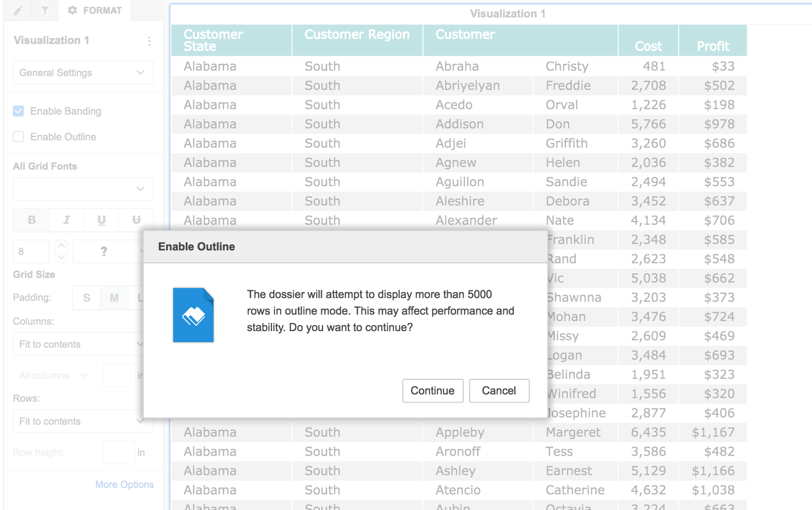Uncheck the Enable Banding checkbox
This screenshot has width=812, height=510.
[x=18, y=111]
